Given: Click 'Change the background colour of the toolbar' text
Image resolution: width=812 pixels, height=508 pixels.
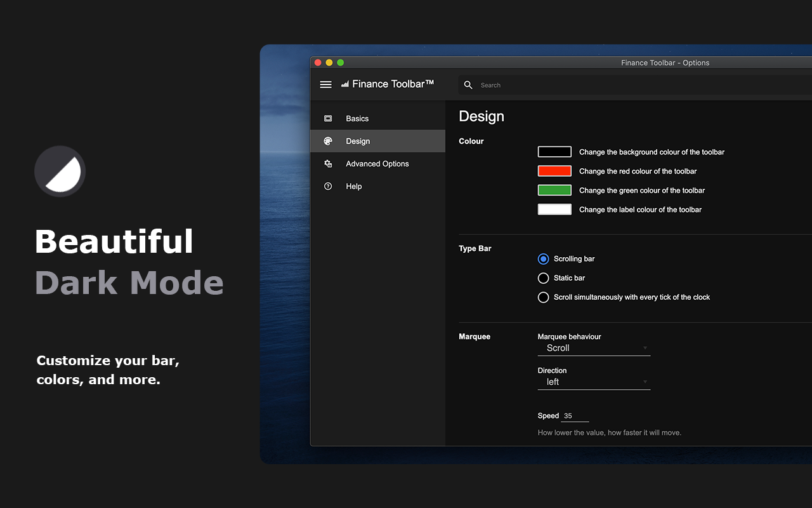Looking at the screenshot, I should coord(652,152).
